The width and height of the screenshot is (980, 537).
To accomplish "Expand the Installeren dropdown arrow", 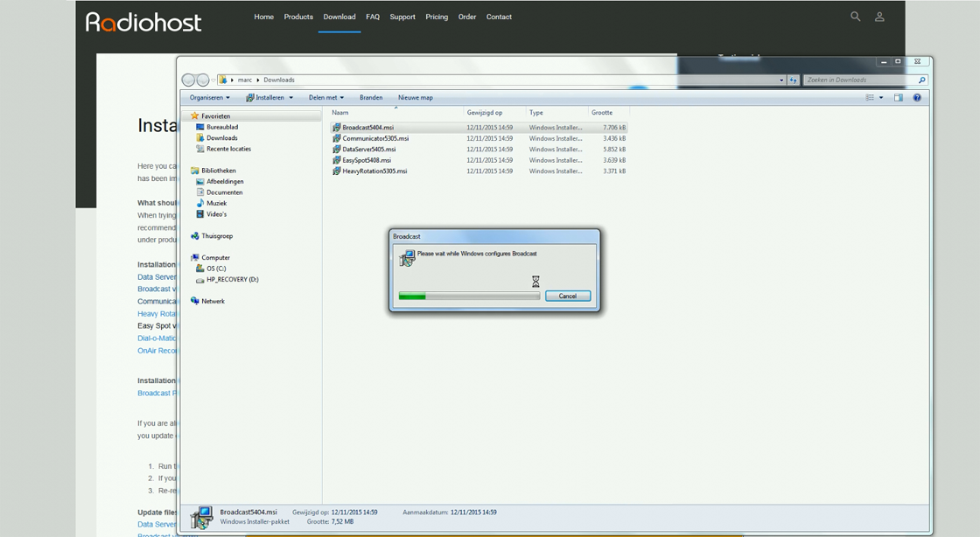I will pos(290,97).
